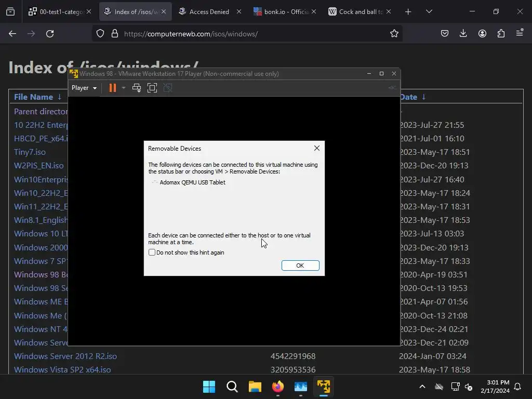The height and width of the screenshot is (399, 532).
Task: Open the Firefox account icon
Action: coord(482,34)
